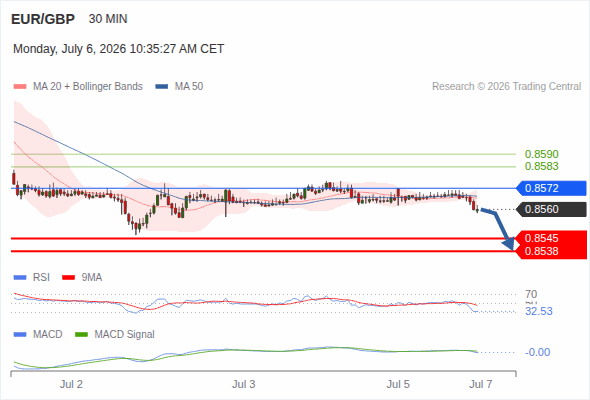Click the 0.8583 resistance level label
590x400 pixels.
pos(541,166)
